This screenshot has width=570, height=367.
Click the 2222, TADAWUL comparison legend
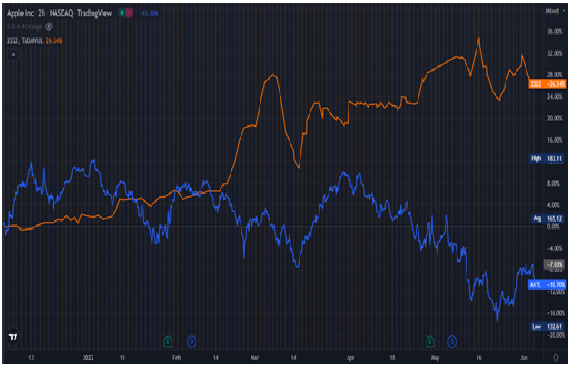(25, 41)
